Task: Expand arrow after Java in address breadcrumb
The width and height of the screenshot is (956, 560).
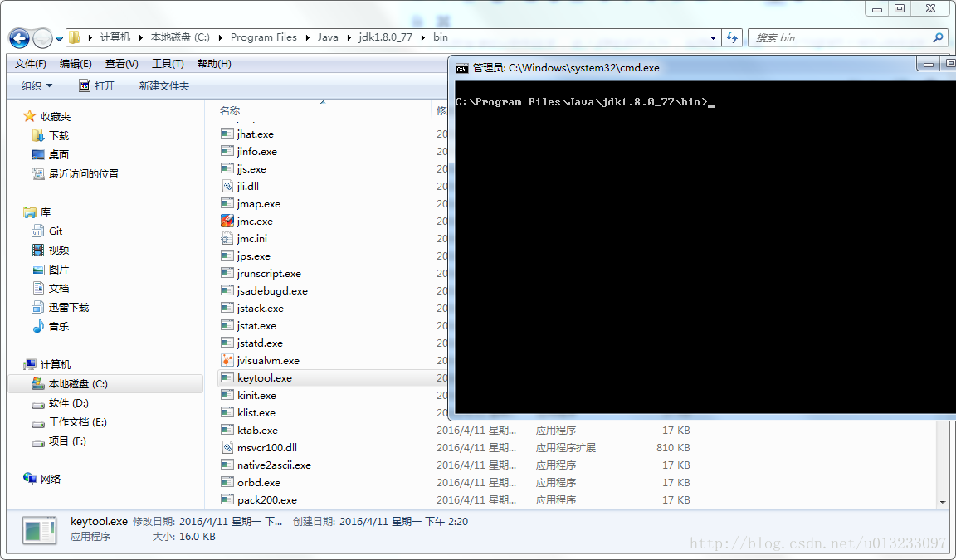Action: coord(349,37)
